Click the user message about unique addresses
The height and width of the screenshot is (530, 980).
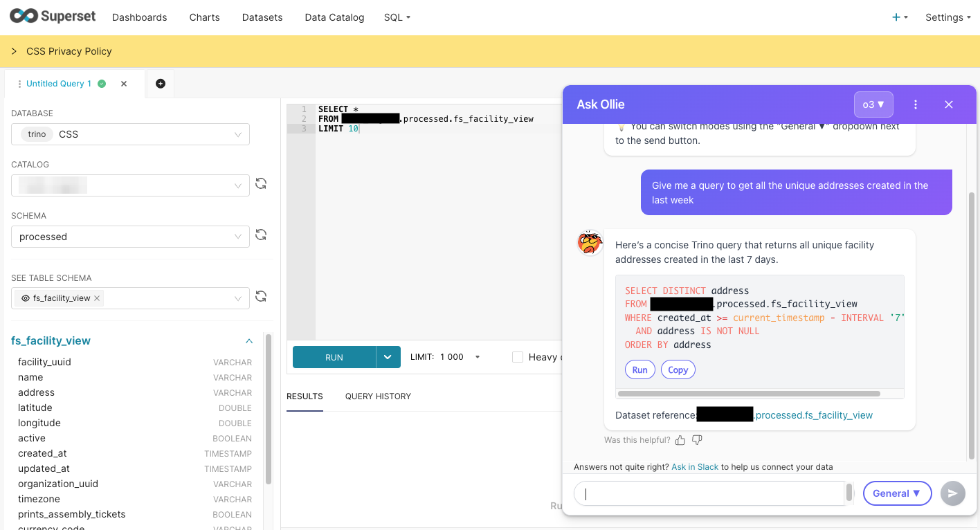point(797,192)
